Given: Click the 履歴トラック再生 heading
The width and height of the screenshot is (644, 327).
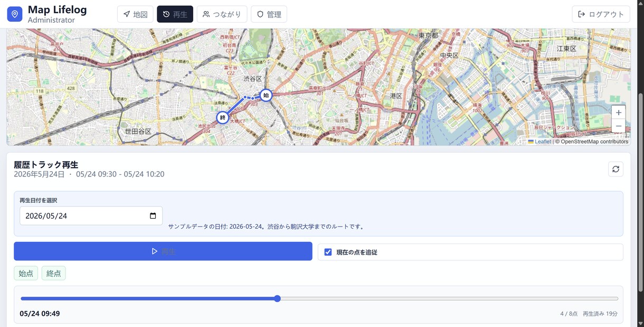Looking at the screenshot, I should point(46,165).
